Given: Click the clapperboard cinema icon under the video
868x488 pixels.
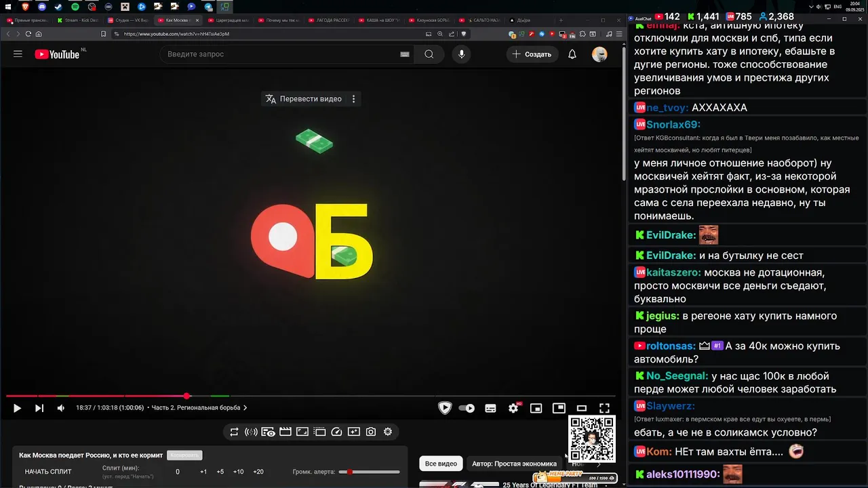Looking at the screenshot, I should pos(285,432).
